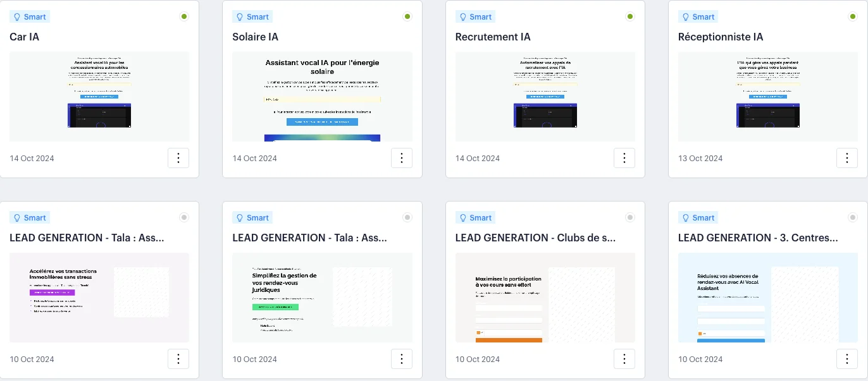The width and height of the screenshot is (868, 381).
Task: Open three-dot menu for LEAD GENERATION Clubs de s... card
Action: 624,359
